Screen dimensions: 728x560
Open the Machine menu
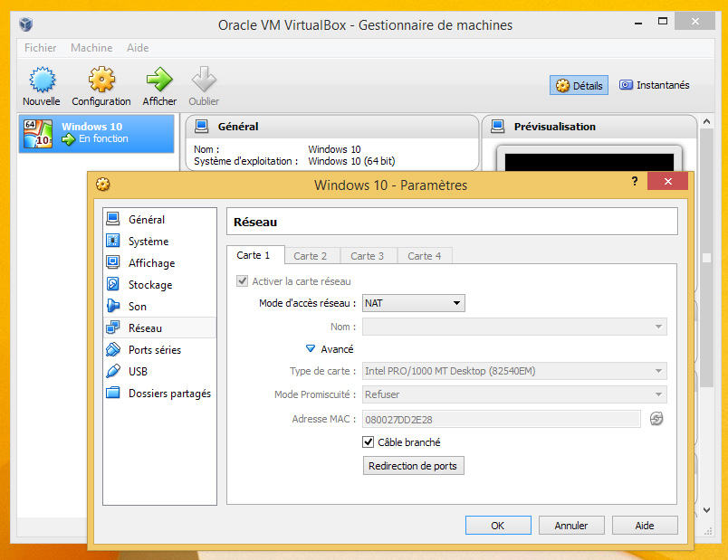click(x=91, y=48)
